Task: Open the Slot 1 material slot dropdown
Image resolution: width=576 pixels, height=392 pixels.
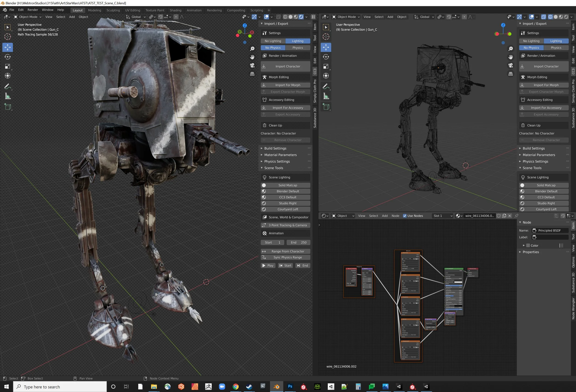Action: (x=442, y=216)
